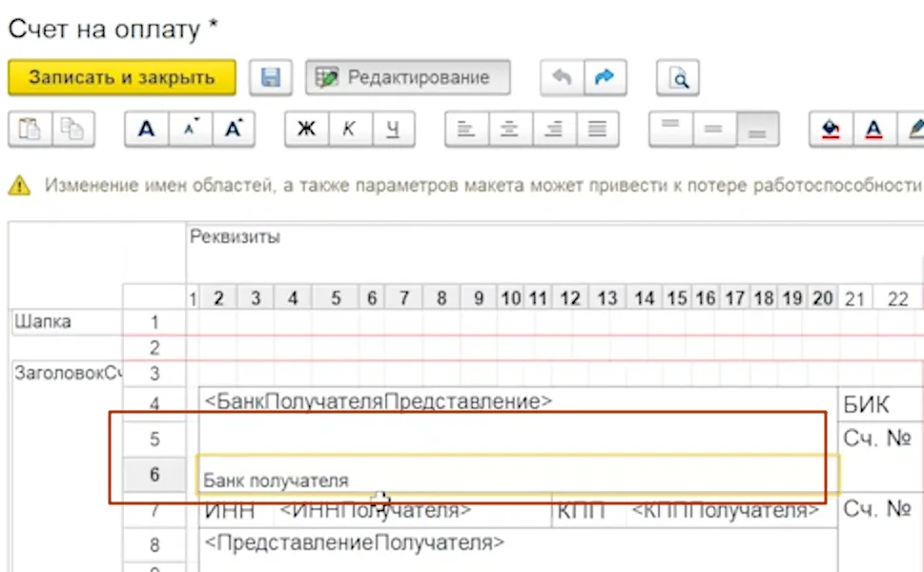Screen dimensions: 924x572
Task: Save the template with floppy disk icon
Action: 271,77
